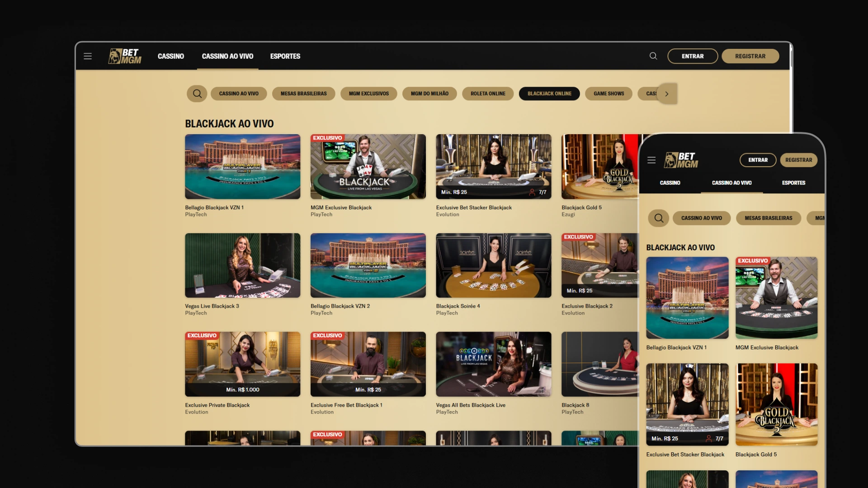Open the hamburger menu in desktop view
The height and width of the screenshot is (488, 868).
(x=88, y=56)
